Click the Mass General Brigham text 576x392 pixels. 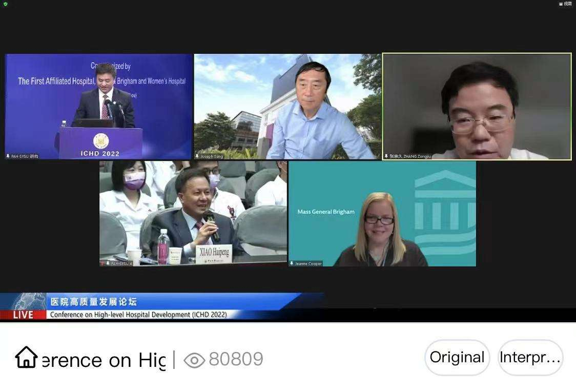326,212
